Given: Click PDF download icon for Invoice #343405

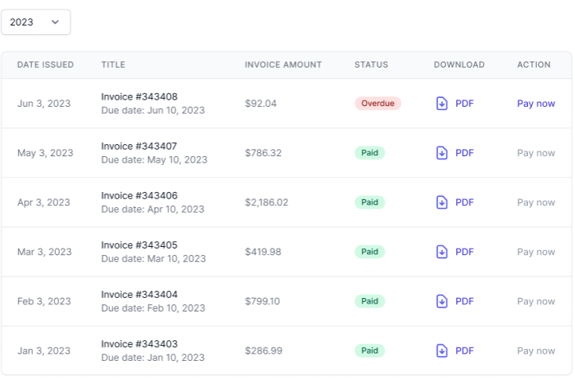Looking at the screenshot, I should point(442,252).
